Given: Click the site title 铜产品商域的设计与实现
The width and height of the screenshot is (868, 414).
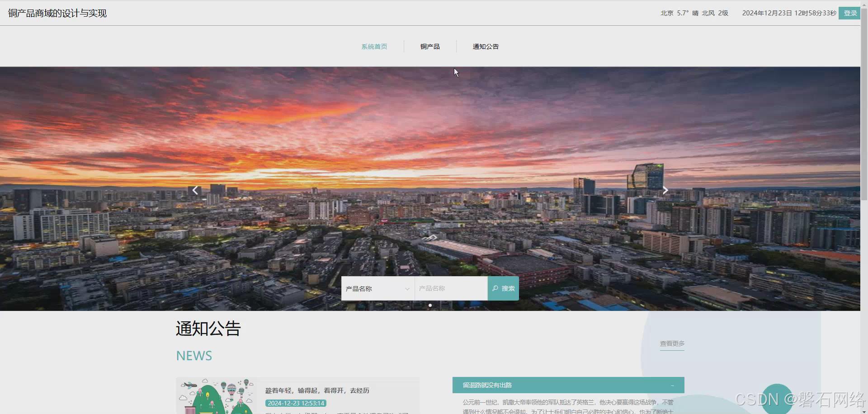Looking at the screenshot, I should [57, 13].
